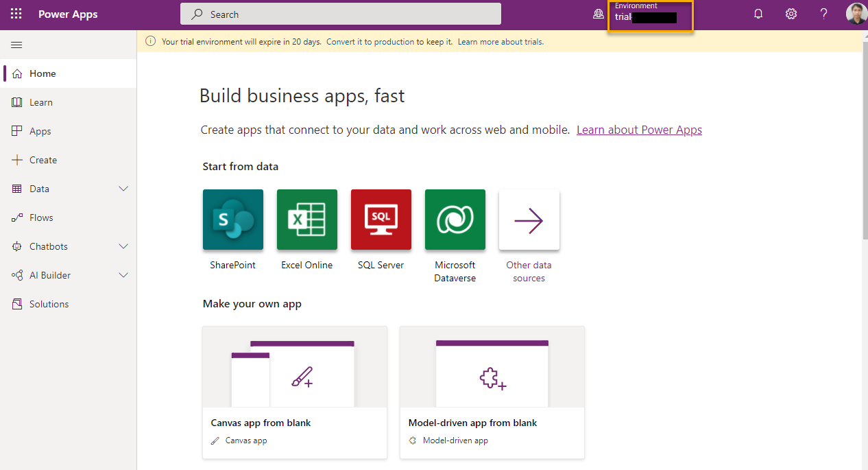868x470 pixels.
Task: Select Create in the sidebar
Action: point(69,160)
